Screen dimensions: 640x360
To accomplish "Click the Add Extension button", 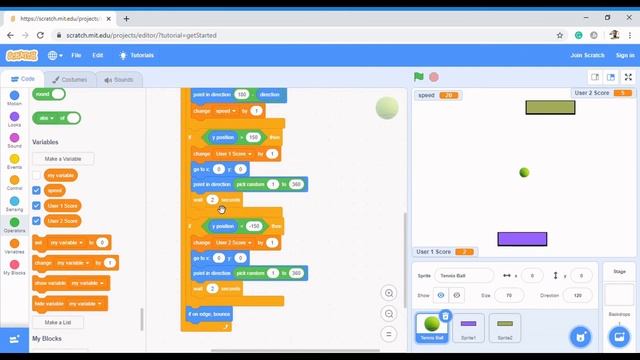I will coord(14,340).
